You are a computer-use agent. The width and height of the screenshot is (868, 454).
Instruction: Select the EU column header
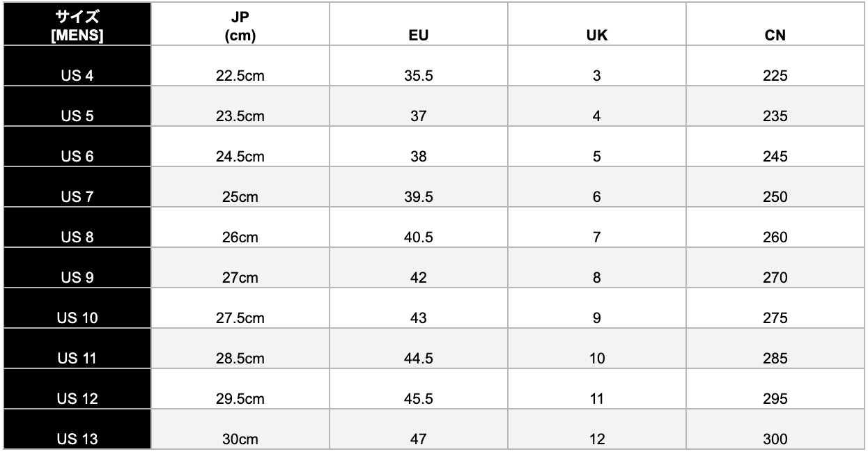coord(419,24)
